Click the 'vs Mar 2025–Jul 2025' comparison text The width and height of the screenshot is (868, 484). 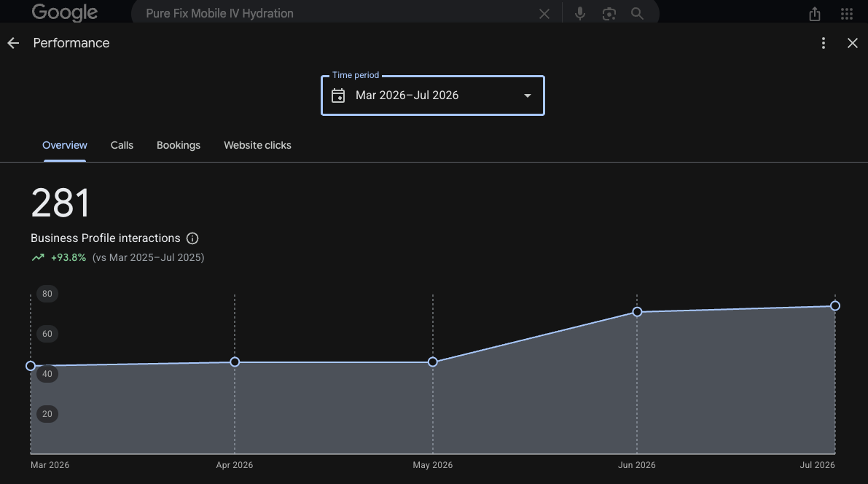[x=149, y=257]
